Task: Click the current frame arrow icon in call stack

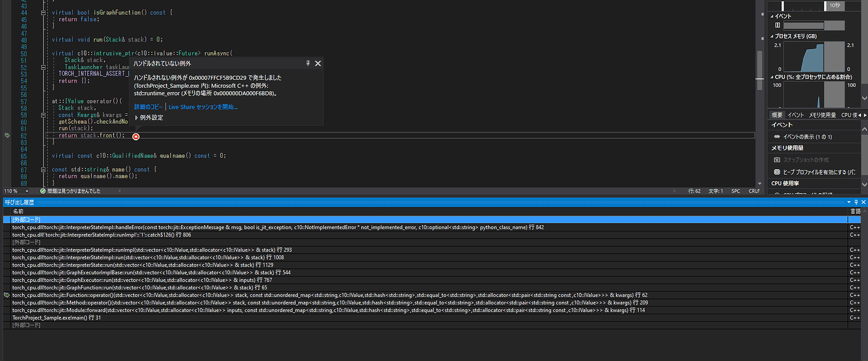Action: tap(6, 295)
